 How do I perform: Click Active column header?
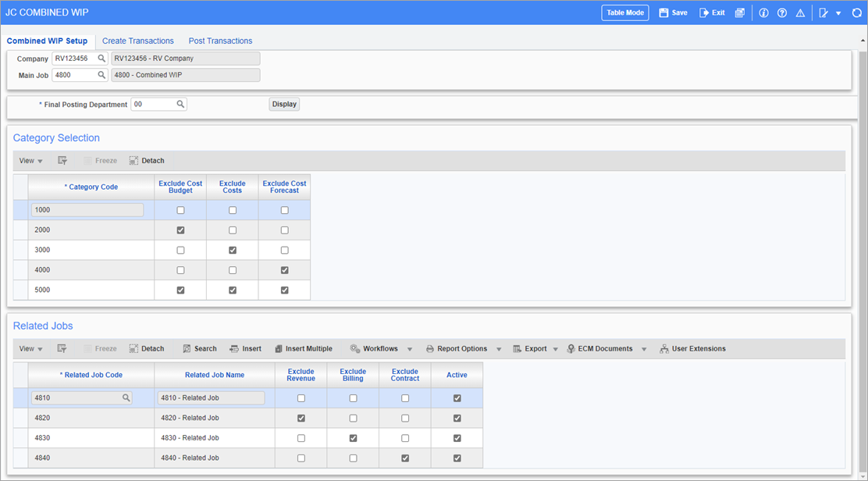coord(457,375)
